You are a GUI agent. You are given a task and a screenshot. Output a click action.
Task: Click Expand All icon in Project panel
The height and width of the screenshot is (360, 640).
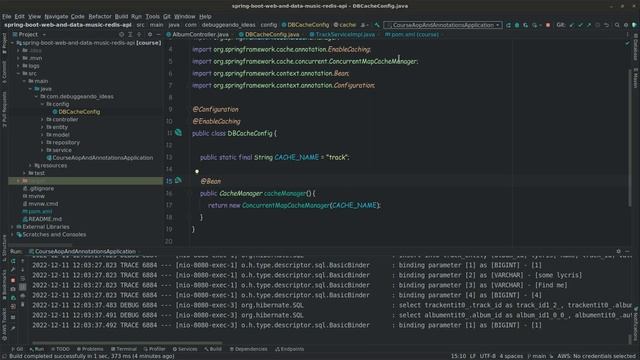[130, 35]
